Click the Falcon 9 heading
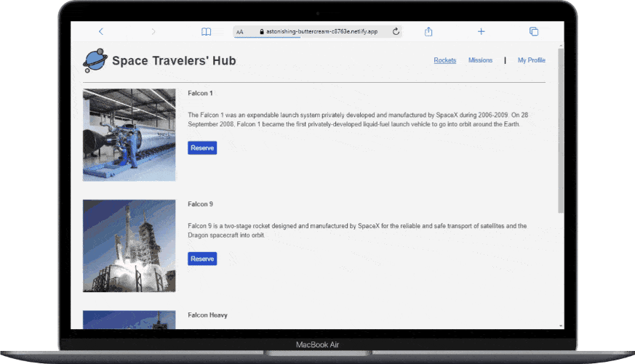The height and width of the screenshot is (364, 635). (x=200, y=204)
